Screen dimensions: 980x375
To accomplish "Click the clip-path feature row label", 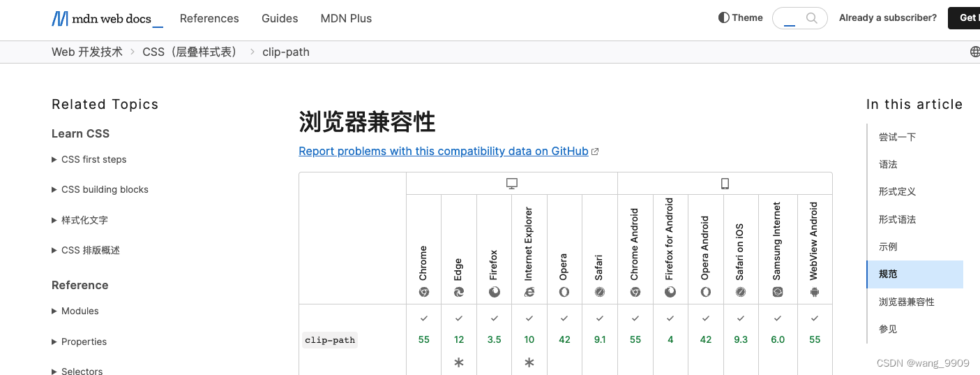I will coord(330,340).
